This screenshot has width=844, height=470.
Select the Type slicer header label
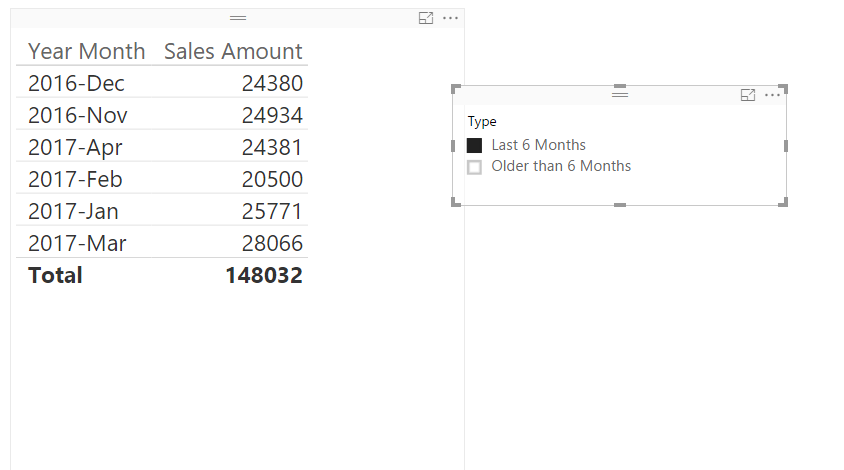tap(482, 122)
